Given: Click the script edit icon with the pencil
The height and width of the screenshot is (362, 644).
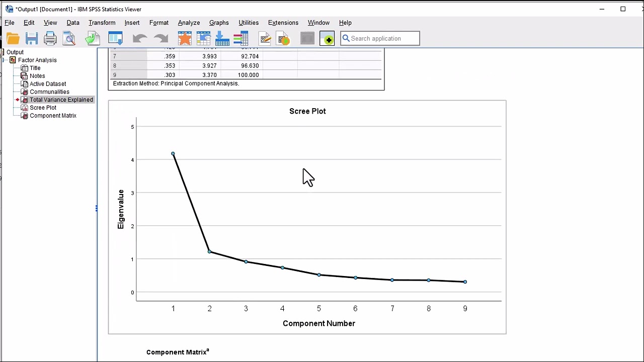Looking at the screenshot, I should [x=265, y=38].
